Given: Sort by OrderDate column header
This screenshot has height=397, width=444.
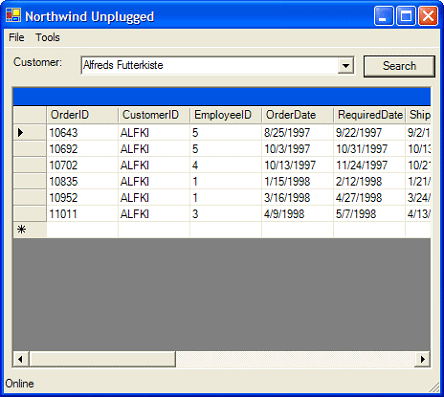Looking at the screenshot, I should coord(297,115).
